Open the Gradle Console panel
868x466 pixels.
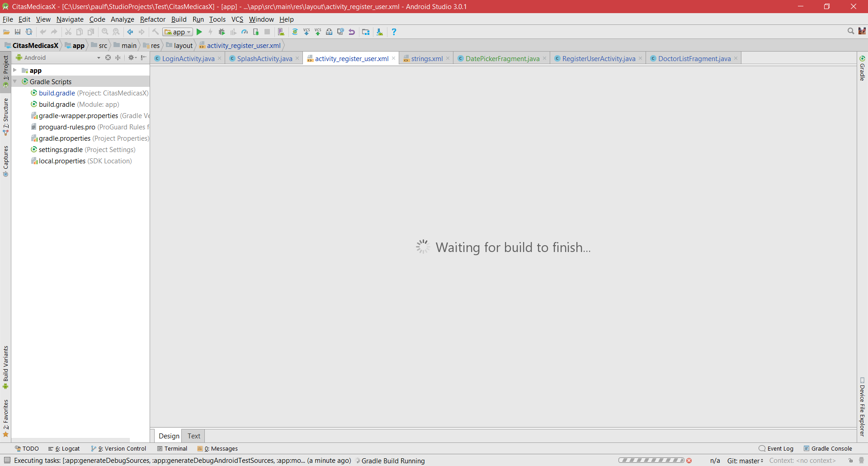coord(827,449)
